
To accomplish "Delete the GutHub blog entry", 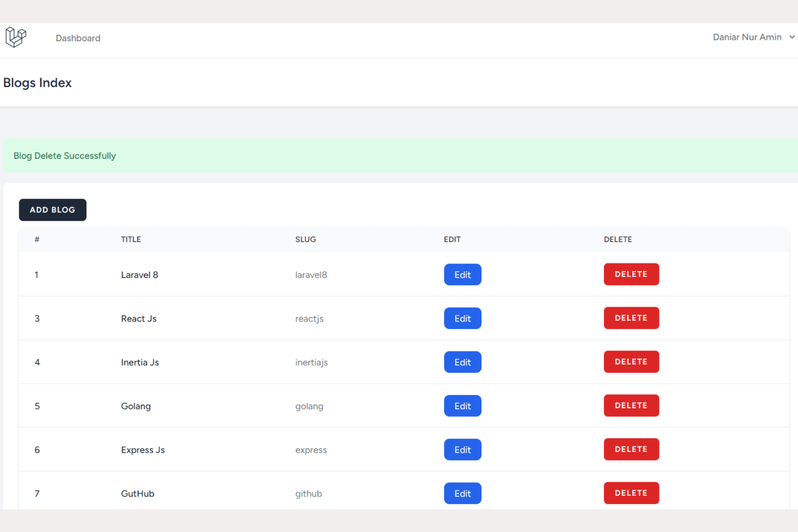I will point(630,493).
